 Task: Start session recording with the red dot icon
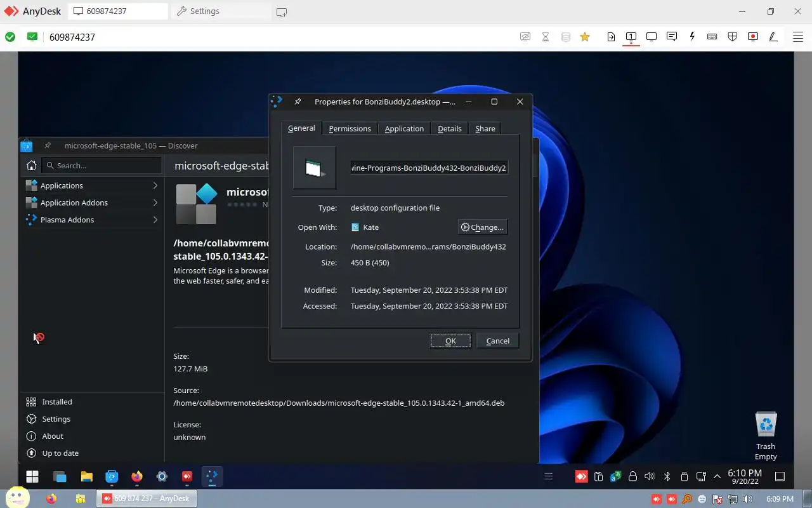(753, 37)
